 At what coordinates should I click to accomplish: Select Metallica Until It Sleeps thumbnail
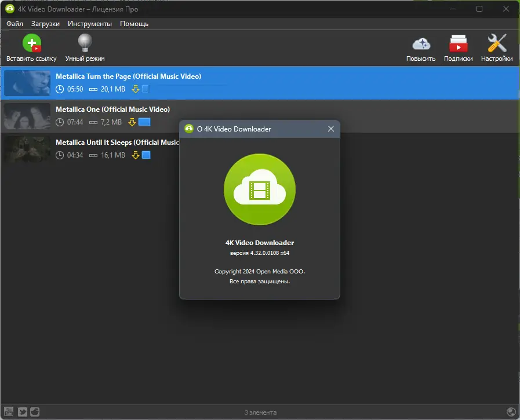point(27,149)
